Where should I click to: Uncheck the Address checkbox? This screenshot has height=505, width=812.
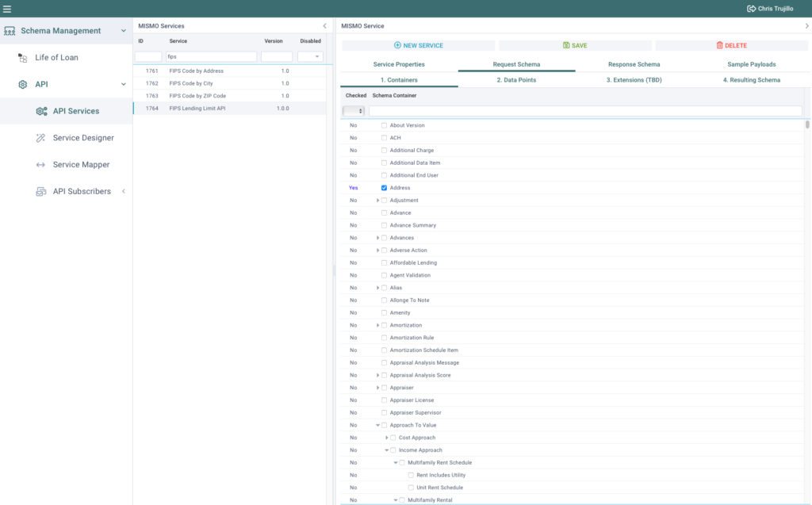coord(385,188)
